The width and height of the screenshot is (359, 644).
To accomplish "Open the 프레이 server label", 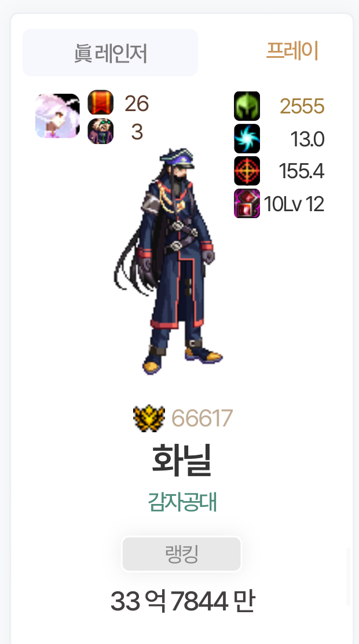I will 292,51.
